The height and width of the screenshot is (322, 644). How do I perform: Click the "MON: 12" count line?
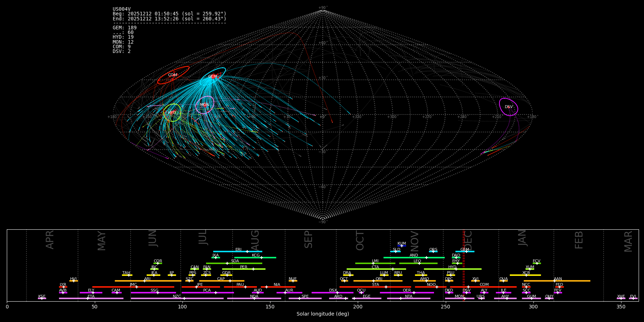coord(123,42)
